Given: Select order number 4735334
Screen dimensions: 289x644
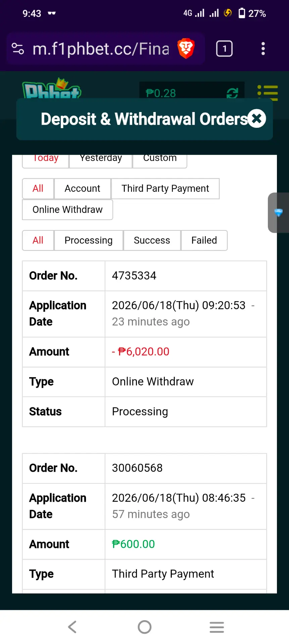Looking at the screenshot, I should click(x=134, y=276).
